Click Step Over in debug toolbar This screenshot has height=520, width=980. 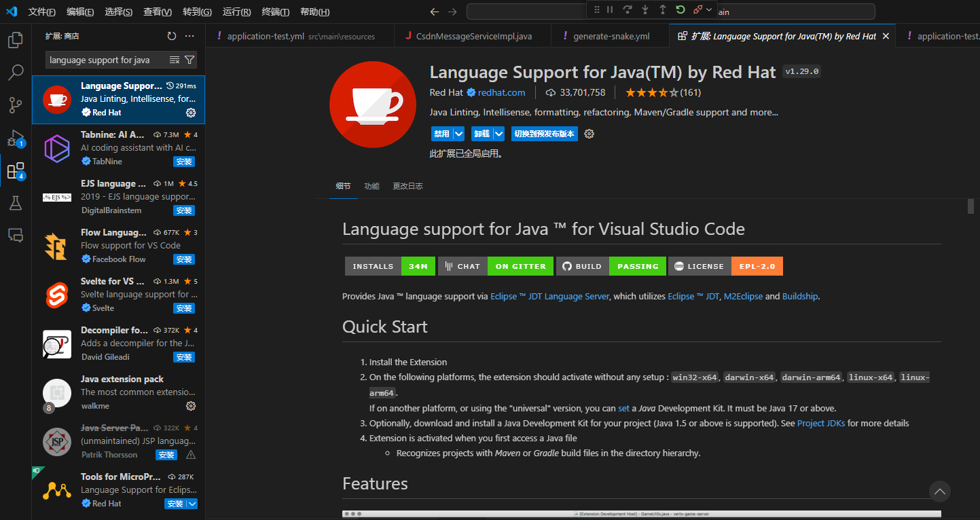pyautogui.click(x=628, y=10)
